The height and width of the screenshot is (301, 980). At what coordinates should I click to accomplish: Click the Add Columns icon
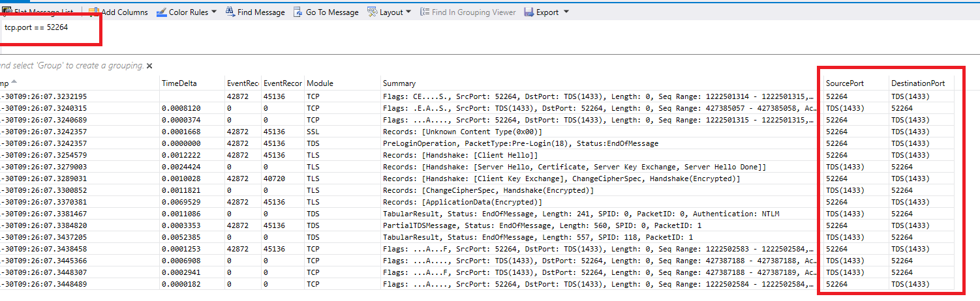(93, 12)
